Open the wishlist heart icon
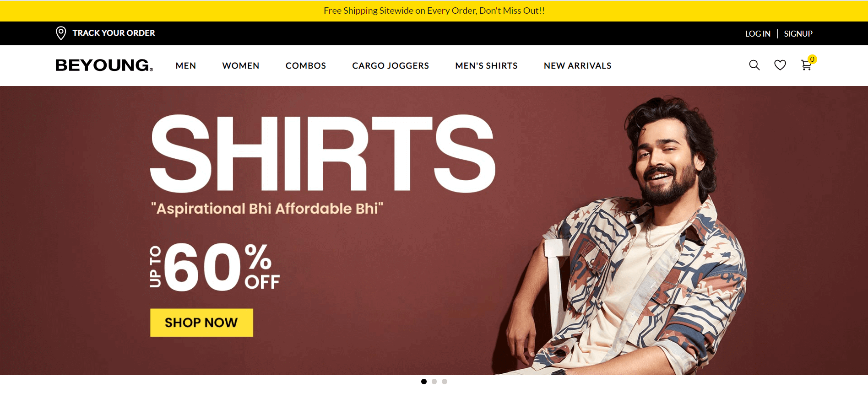Viewport: 868px width, 409px height. point(780,65)
